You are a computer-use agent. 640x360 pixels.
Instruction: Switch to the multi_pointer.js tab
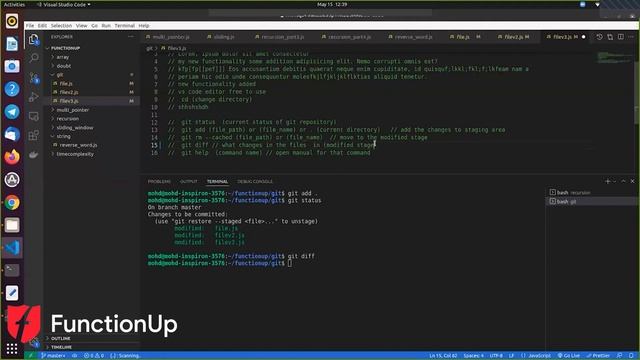pyautogui.click(x=171, y=37)
